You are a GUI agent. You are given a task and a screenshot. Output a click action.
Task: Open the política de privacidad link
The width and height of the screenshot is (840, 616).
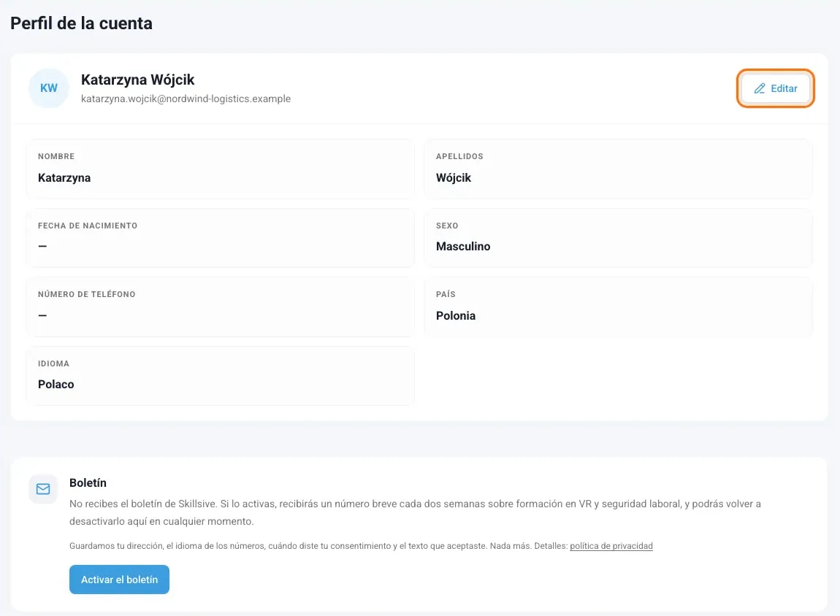[611, 546]
